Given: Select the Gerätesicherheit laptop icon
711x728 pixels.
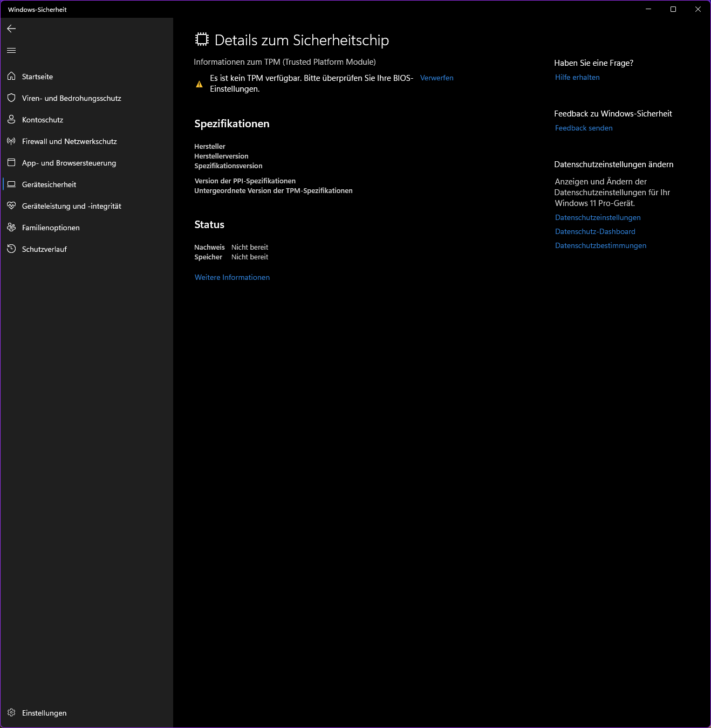Looking at the screenshot, I should tap(11, 184).
